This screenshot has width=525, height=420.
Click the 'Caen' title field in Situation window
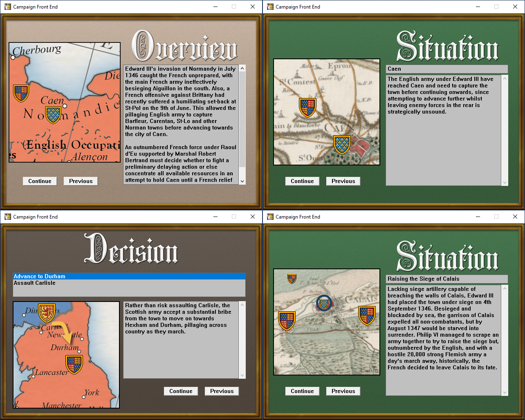[447, 69]
